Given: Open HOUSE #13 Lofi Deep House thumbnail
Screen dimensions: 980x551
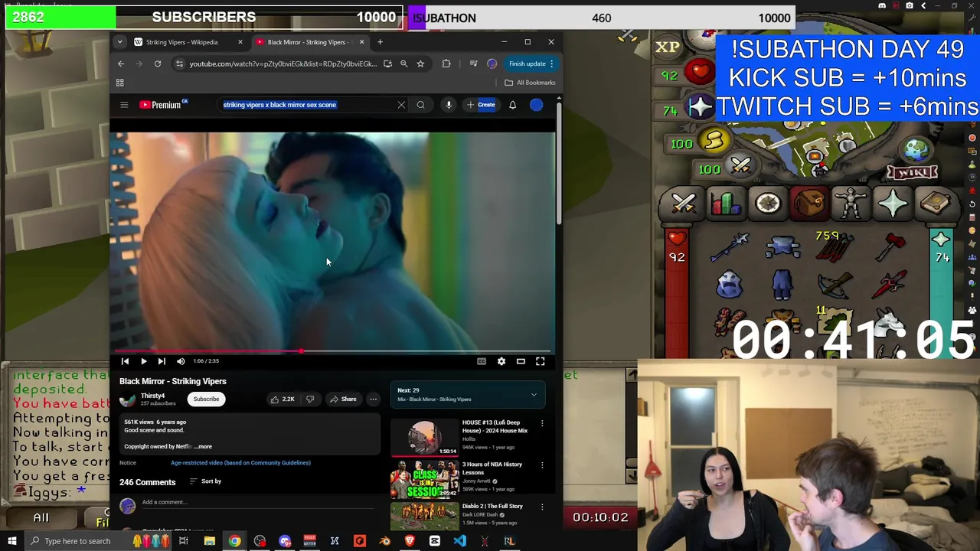Looking at the screenshot, I should click(425, 437).
